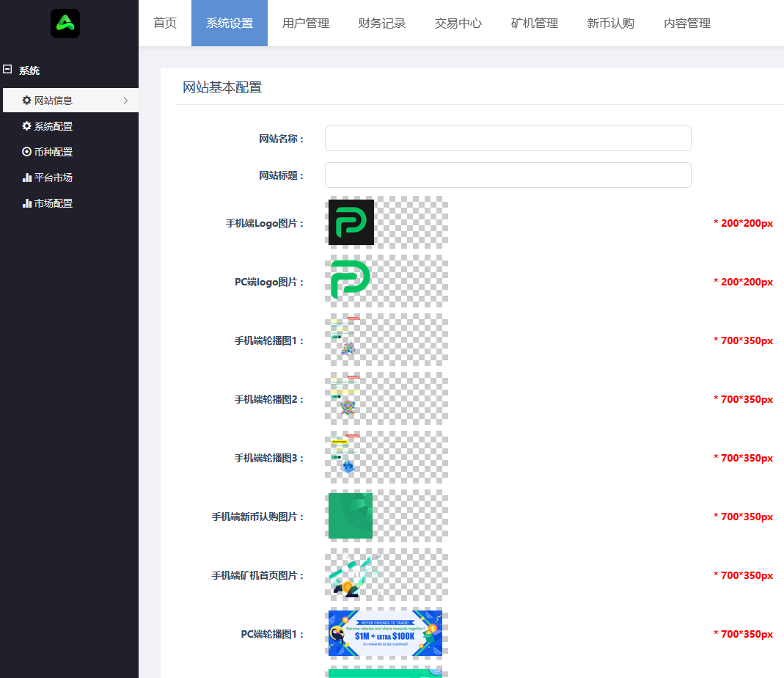Viewport: 784px width, 678px height.
Task: Click the 市场配置 bar chart icon
Action: coord(26,203)
